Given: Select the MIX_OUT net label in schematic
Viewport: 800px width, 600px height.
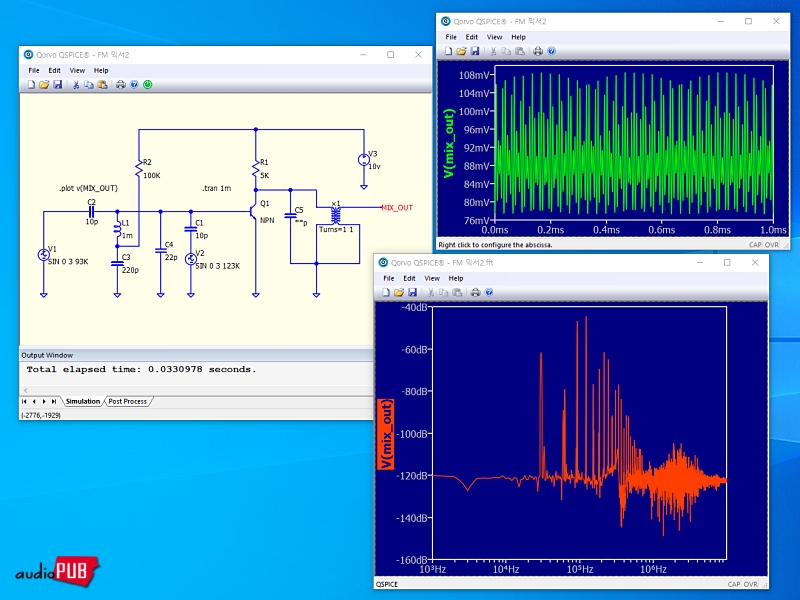Looking at the screenshot, I should pyautogui.click(x=397, y=208).
